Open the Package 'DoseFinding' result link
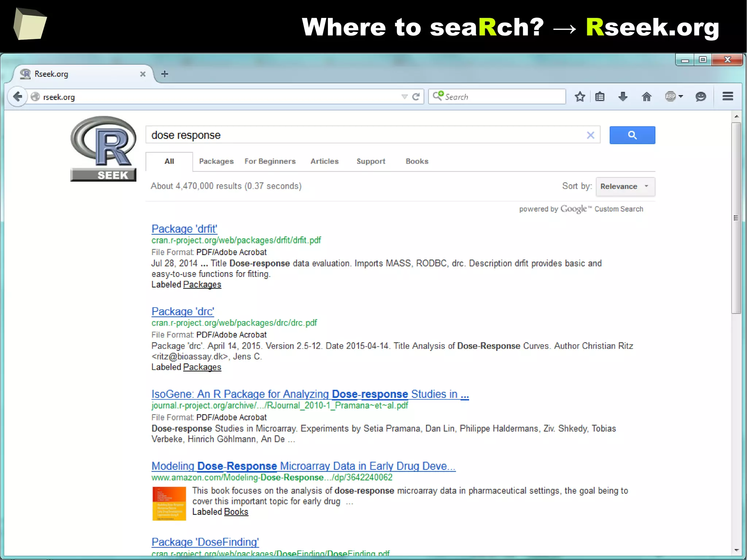Screen dimensions: 747x560 click(205, 542)
